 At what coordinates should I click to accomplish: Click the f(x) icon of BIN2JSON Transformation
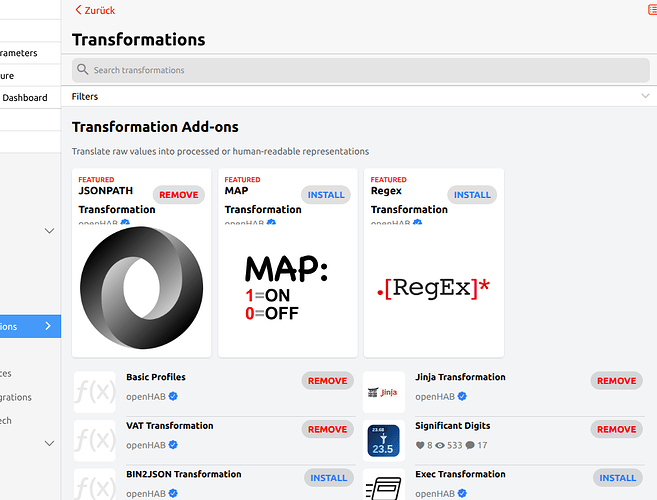click(95, 485)
